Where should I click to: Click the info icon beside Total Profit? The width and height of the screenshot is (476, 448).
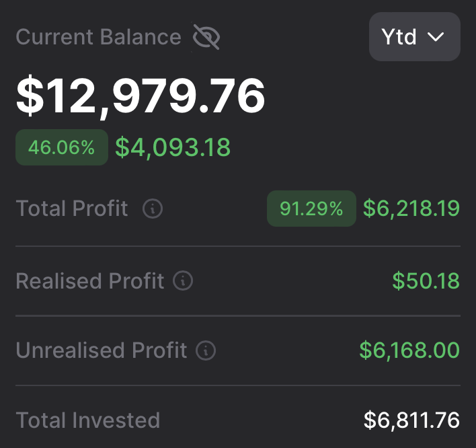pos(153,209)
